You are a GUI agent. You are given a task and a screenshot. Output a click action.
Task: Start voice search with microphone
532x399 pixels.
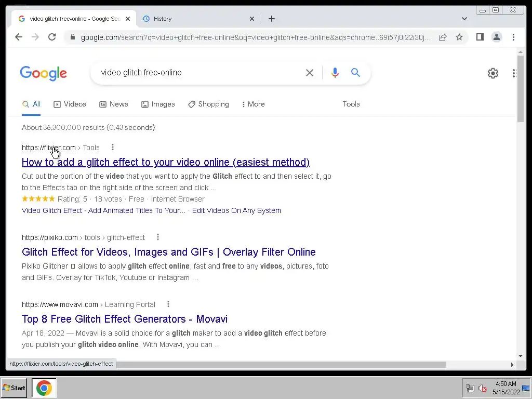(335, 73)
